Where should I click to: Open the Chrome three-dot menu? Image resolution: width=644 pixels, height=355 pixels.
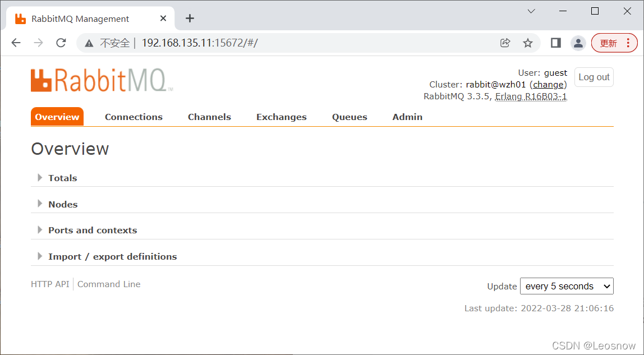tap(628, 43)
